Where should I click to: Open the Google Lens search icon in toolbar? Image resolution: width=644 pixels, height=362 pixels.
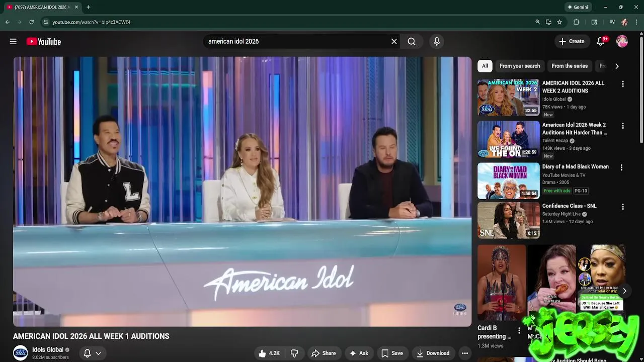[x=594, y=22]
